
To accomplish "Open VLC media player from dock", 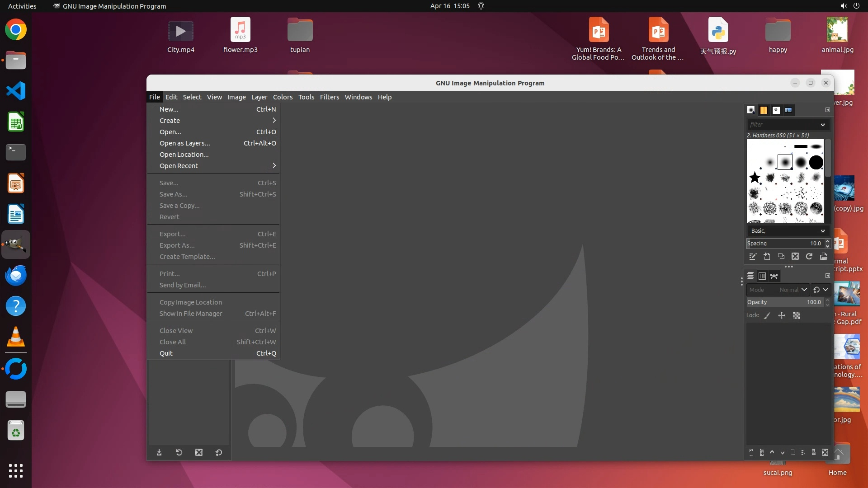I will (16, 337).
